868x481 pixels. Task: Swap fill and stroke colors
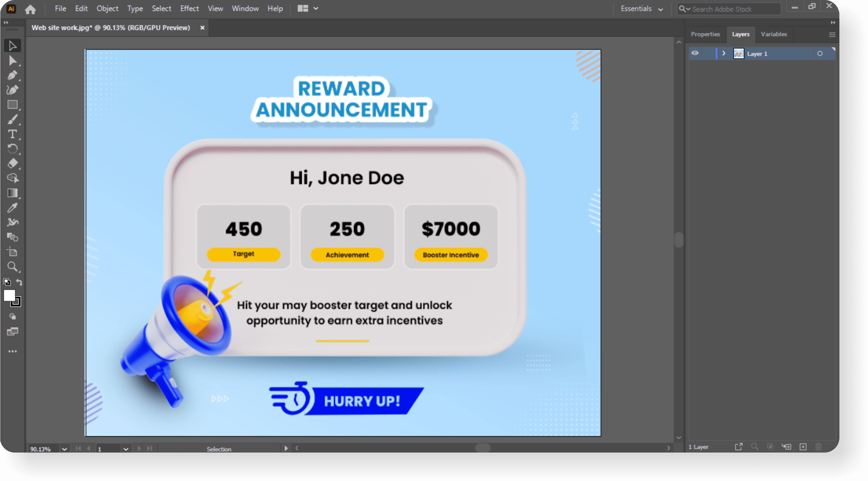click(x=19, y=282)
